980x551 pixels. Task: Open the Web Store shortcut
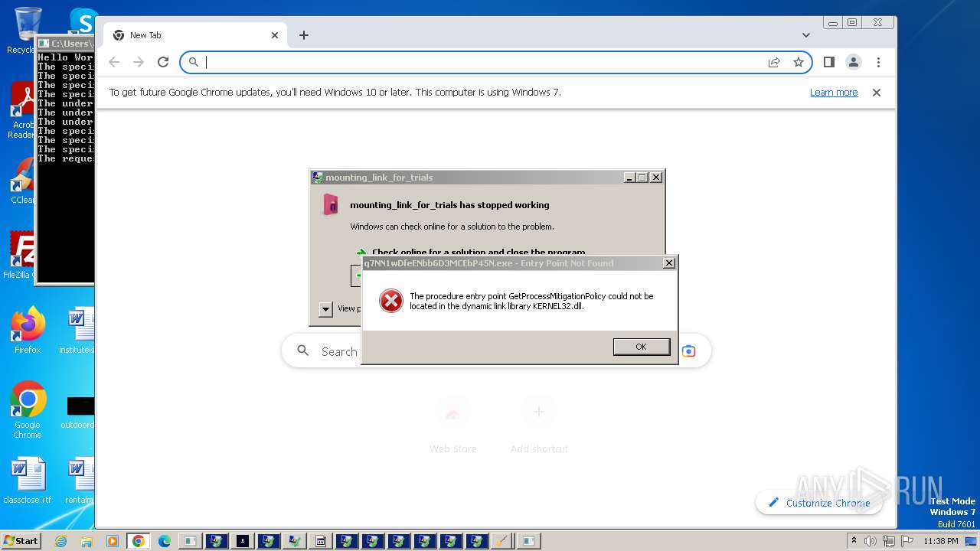(452, 425)
